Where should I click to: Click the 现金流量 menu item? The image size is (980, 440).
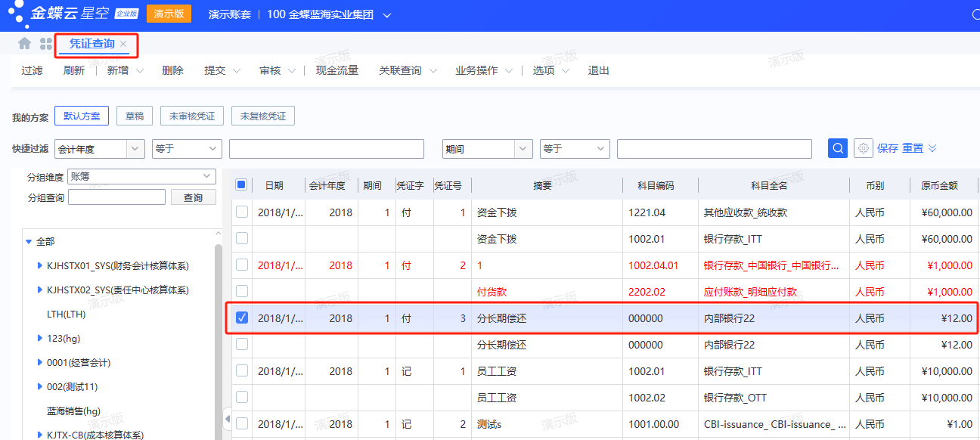pos(336,71)
